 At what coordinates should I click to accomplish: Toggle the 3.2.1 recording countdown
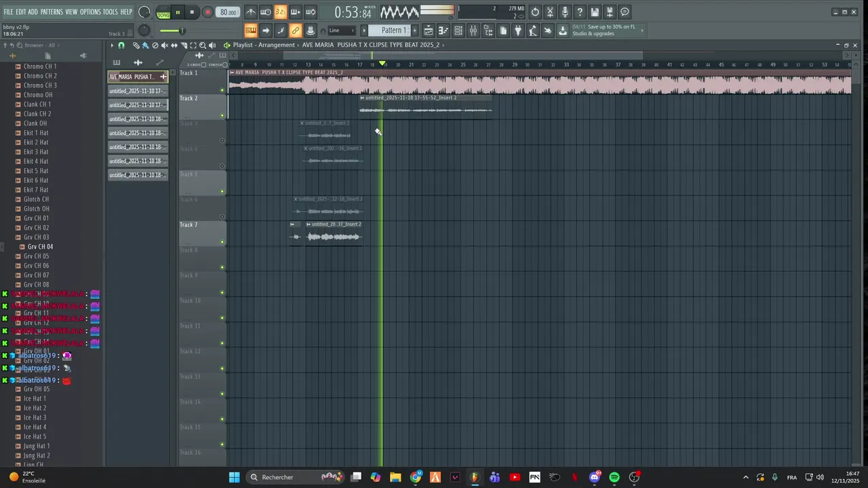click(281, 12)
